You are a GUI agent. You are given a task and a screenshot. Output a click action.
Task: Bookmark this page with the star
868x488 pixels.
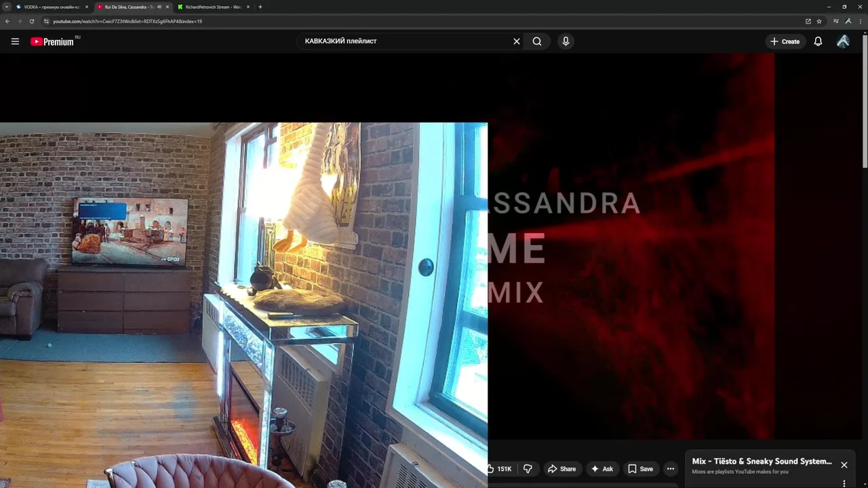click(819, 21)
